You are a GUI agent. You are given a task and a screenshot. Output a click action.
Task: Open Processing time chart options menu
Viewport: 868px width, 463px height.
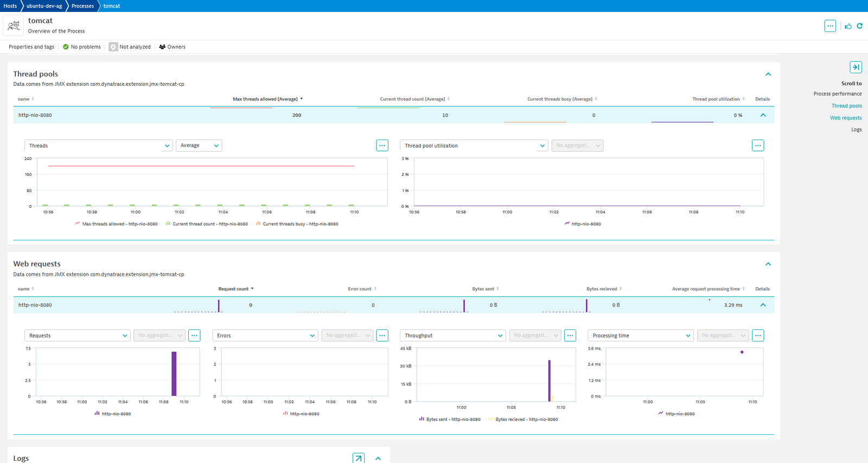point(758,335)
